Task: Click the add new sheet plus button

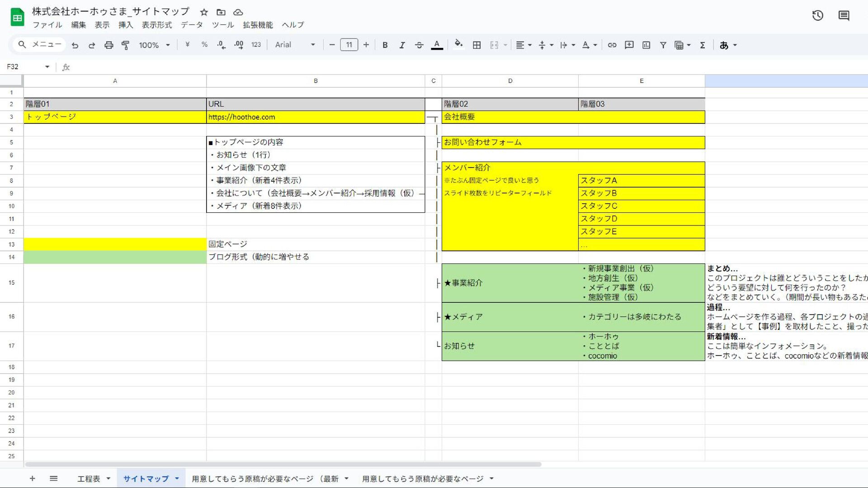Action: point(32,479)
